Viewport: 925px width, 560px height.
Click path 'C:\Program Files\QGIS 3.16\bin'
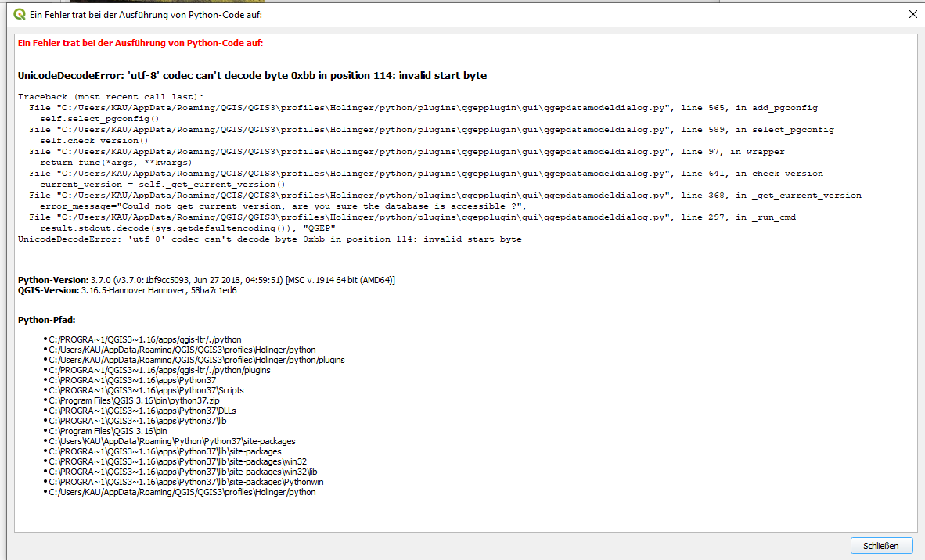coord(108,432)
